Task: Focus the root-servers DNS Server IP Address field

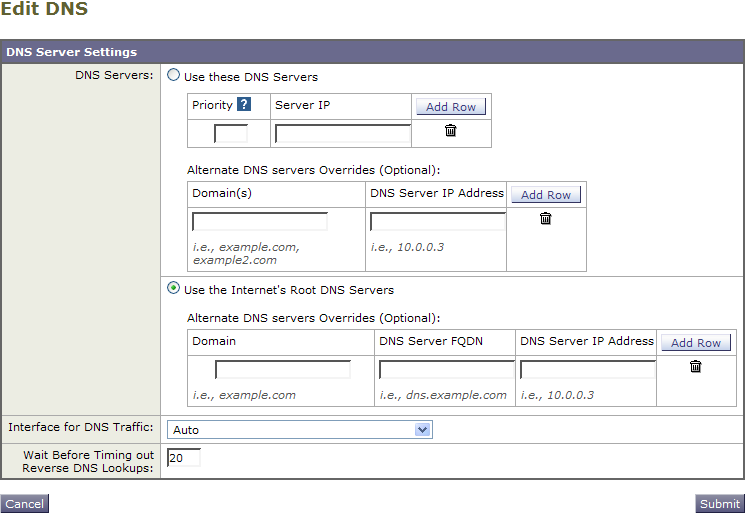Action: (x=588, y=369)
